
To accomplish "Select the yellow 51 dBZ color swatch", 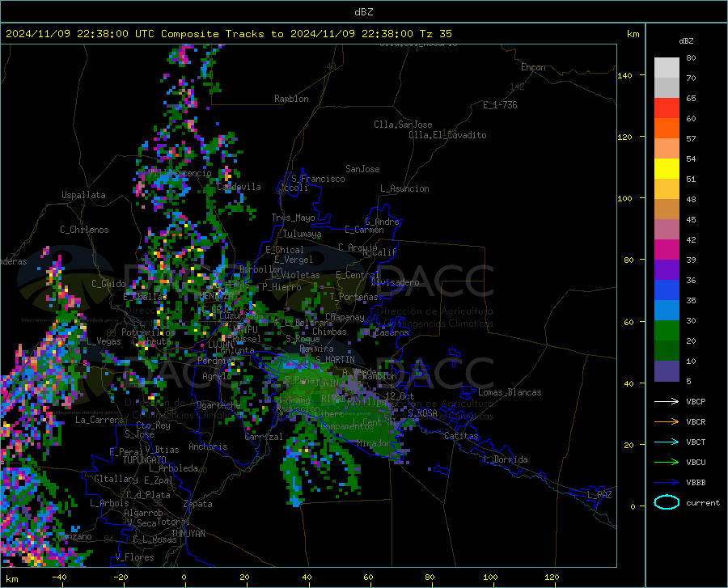I will pyautogui.click(x=667, y=169).
